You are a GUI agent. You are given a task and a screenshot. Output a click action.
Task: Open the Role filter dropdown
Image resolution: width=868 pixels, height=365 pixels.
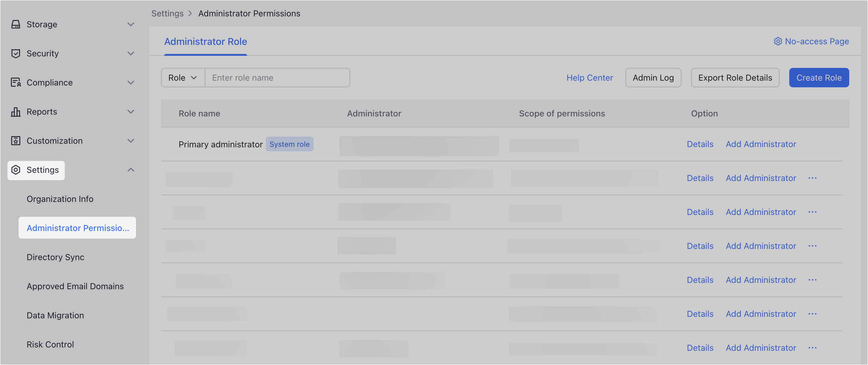tap(182, 77)
